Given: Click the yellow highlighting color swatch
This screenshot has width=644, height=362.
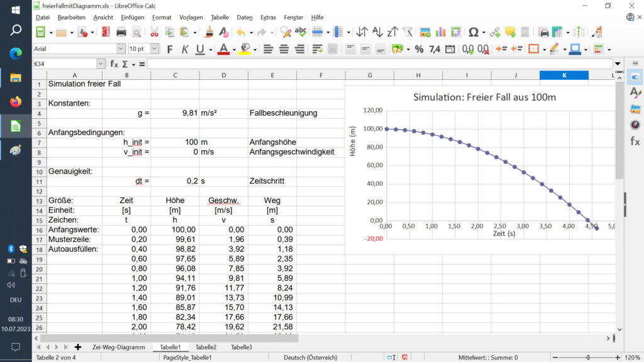Looking at the screenshot, I should click(x=245, y=49).
